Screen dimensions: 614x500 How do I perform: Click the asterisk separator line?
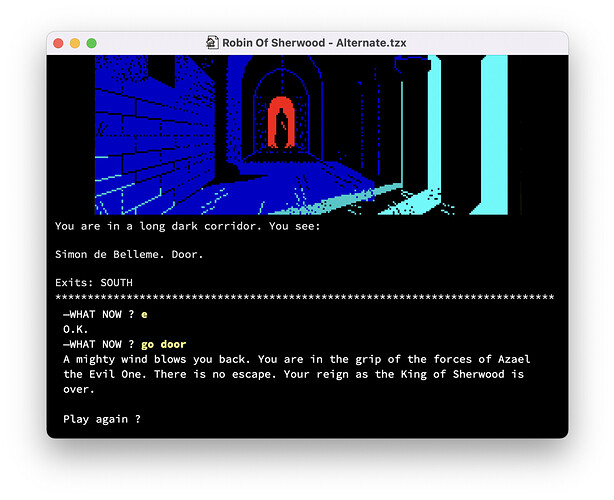(304, 298)
